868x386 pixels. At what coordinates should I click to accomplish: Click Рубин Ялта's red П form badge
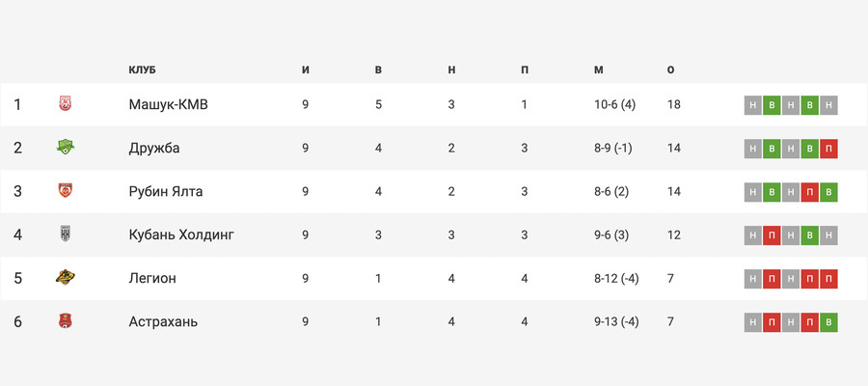(810, 192)
